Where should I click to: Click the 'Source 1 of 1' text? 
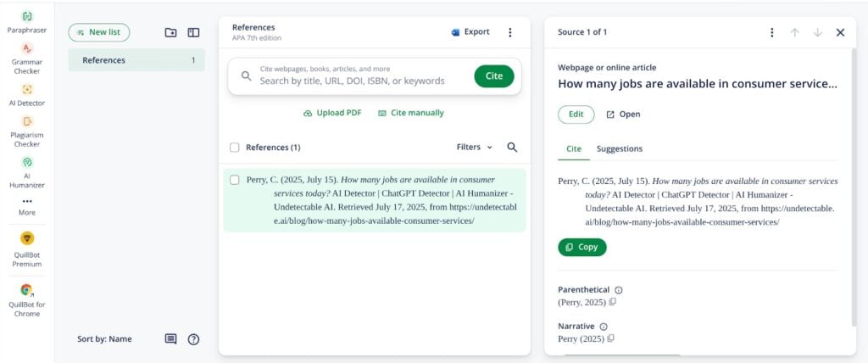(582, 32)
